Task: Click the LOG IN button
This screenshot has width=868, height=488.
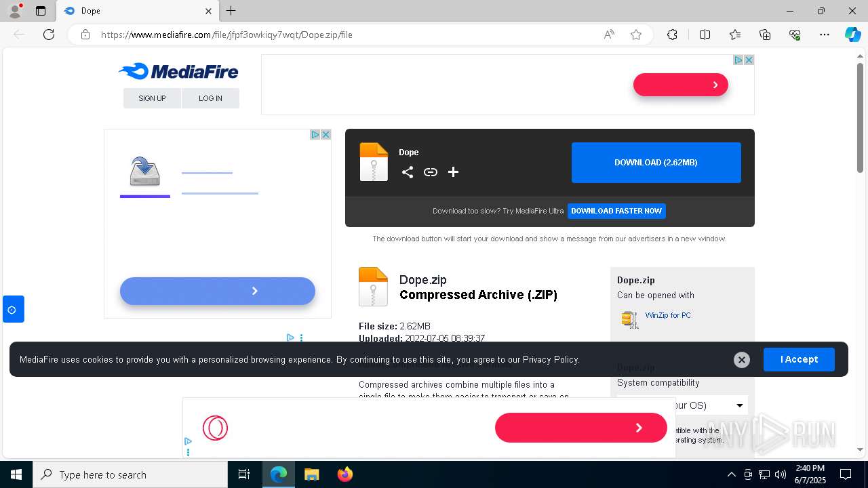Action: point(210,98)
